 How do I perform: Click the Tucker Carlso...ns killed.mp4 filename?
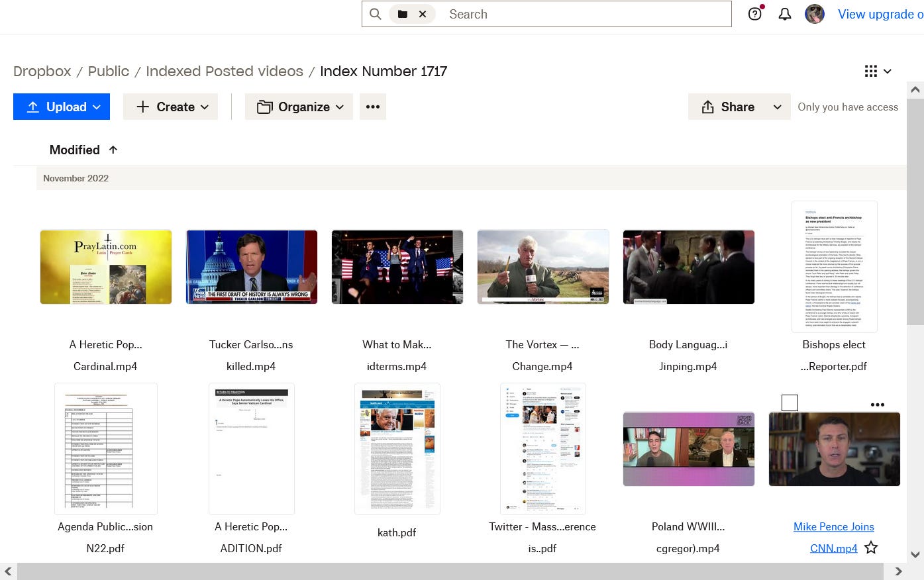coord(251,355)
